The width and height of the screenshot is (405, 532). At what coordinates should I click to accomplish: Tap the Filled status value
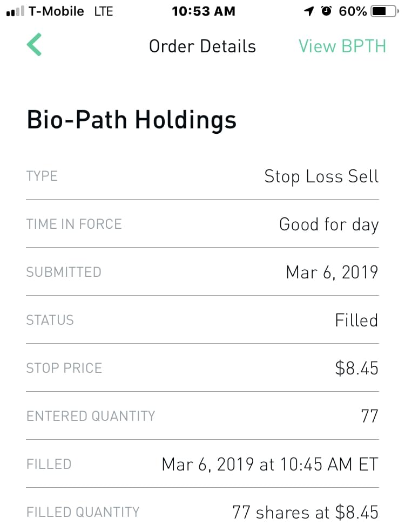click(x=356, y=320)
